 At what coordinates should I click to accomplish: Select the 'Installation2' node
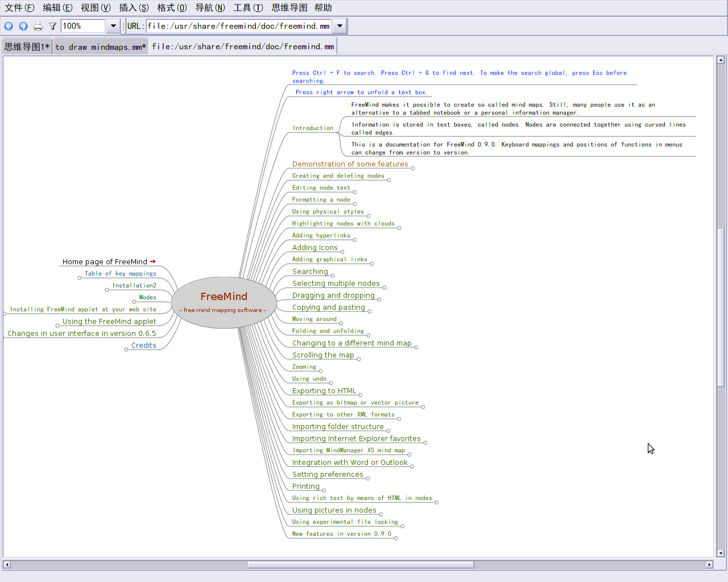pyautogui.click(x=134, y=286)
